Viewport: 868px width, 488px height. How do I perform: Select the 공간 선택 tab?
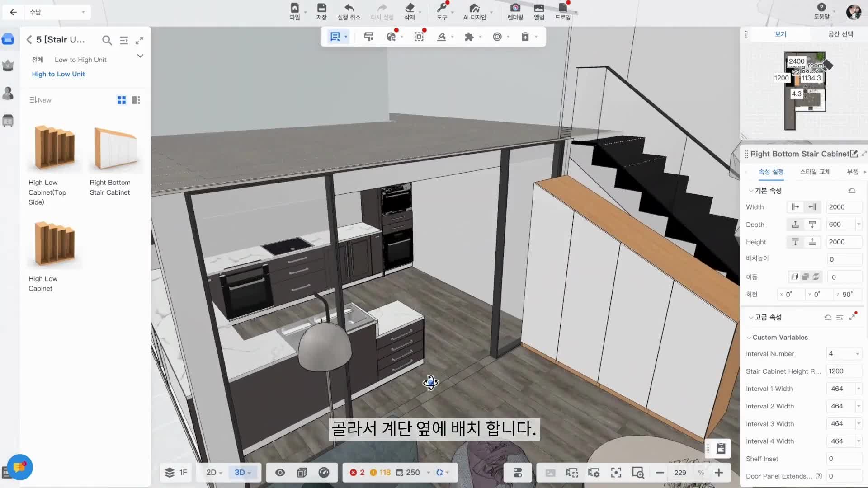click(840, 34)
